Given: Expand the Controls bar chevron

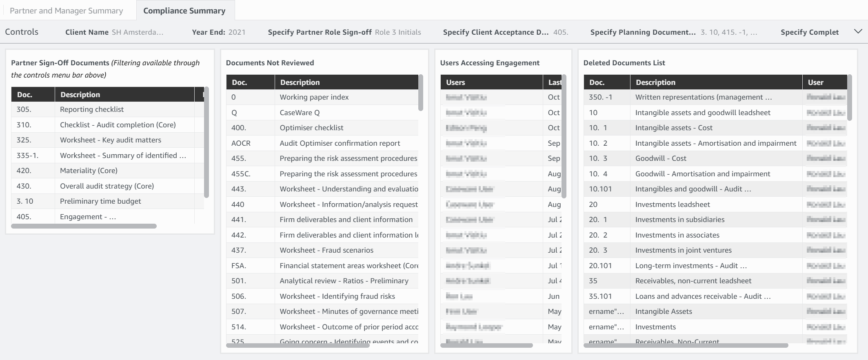Looking at the screenshot, I should click(x=858, y=31).
